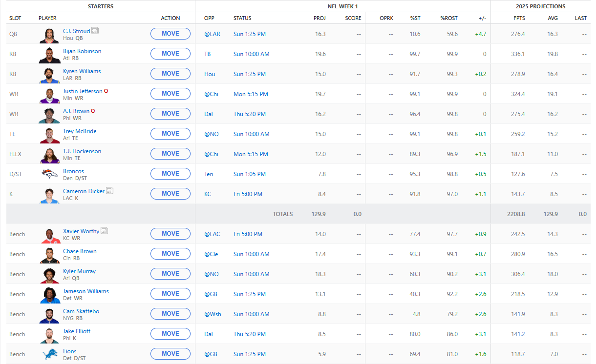
Task: Click the 2025 PROJECTIONS header
Action: (x=541, y=6)
